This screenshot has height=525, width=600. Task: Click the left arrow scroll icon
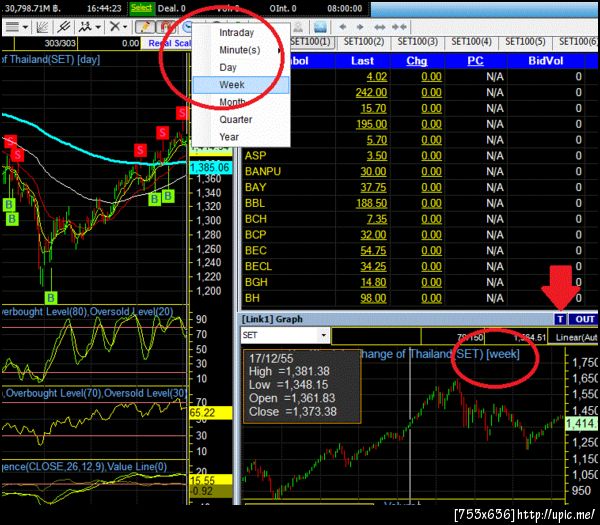click(343, 27)
